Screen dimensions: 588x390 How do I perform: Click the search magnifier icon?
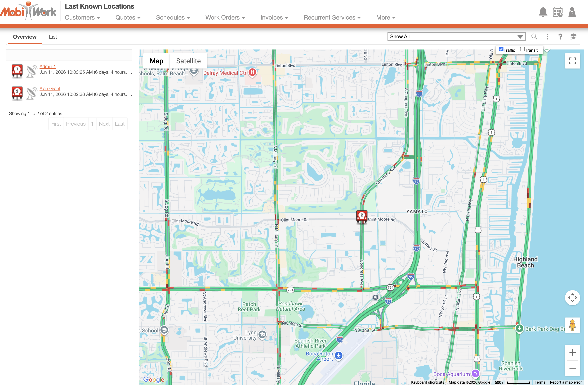click(534, 37)
